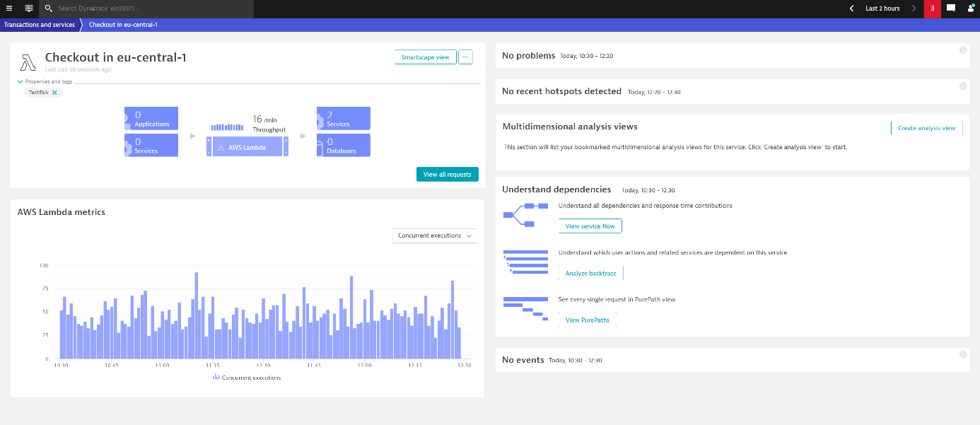Click the search magnifier icon
Screen dimensions: 980x425
[x=48, y=8]
